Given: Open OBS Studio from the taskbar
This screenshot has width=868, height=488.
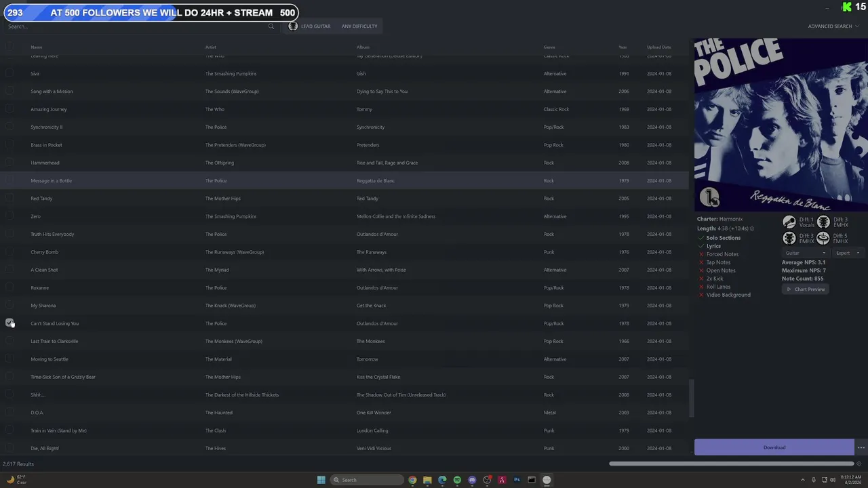Looking at the screenshot, I should 487,480.
